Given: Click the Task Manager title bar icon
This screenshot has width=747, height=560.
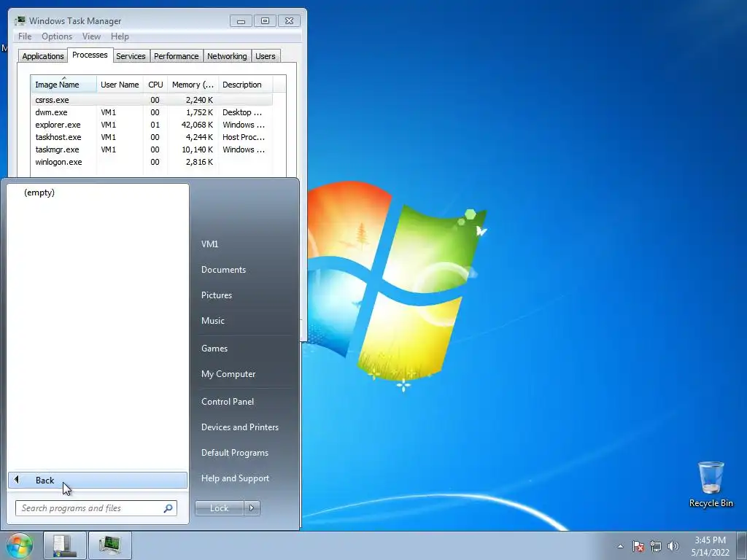Looking at the screenshot, I should pos(20,20).
